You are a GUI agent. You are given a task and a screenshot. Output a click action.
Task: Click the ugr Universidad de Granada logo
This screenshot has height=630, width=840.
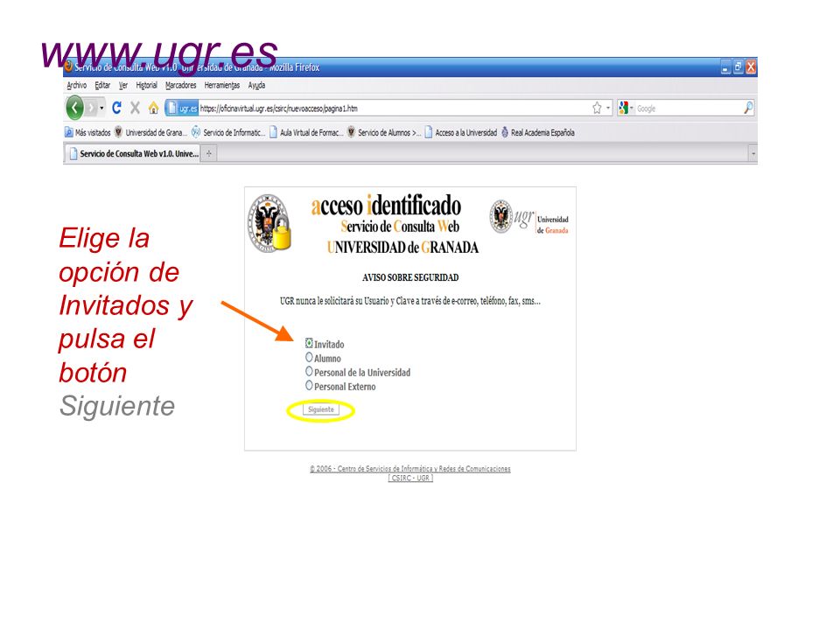coord(528,218)
